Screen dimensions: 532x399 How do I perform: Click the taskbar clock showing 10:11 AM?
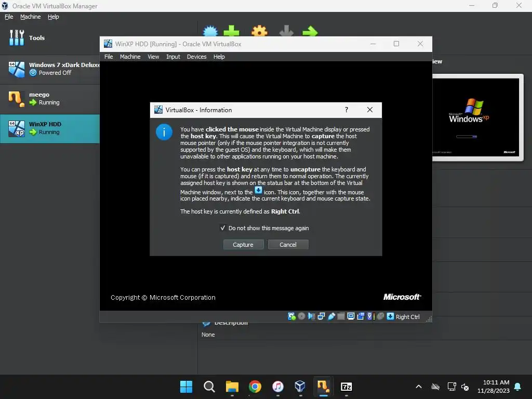(x=494, y=387)
